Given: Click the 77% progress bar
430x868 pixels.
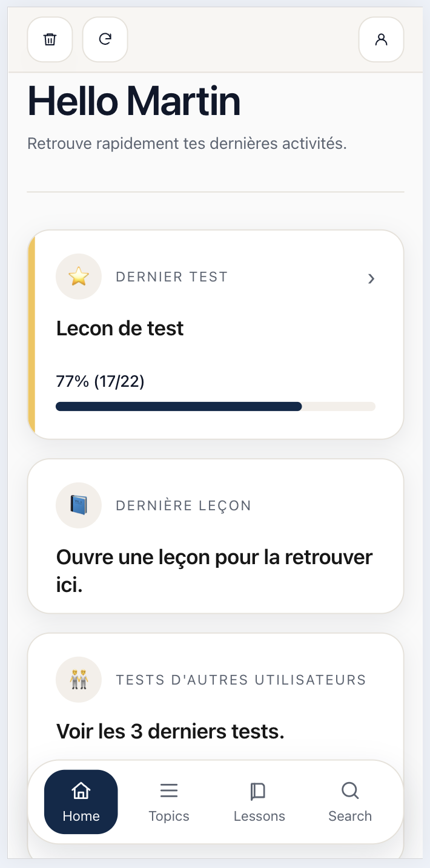Looking at the screenshot, I should (216, 406).
